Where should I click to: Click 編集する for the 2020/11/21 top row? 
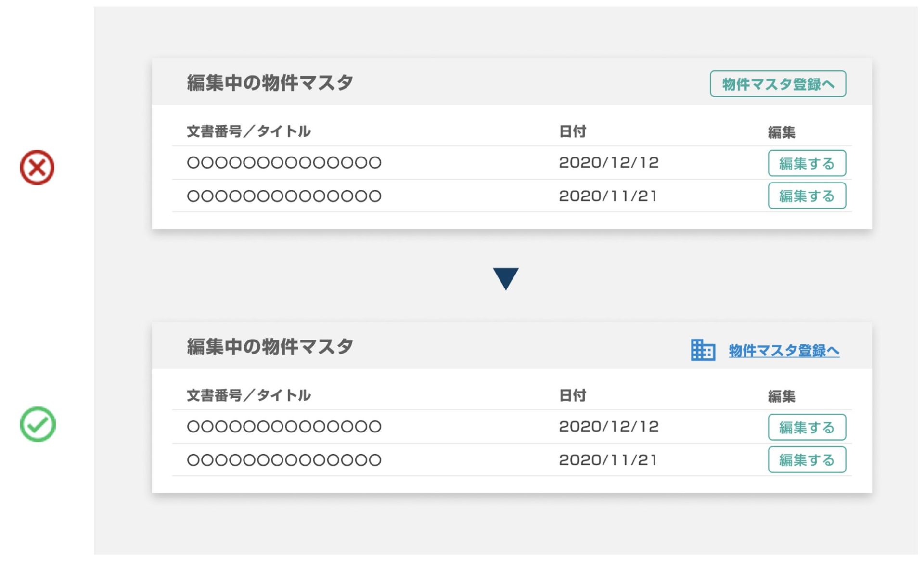807,196
